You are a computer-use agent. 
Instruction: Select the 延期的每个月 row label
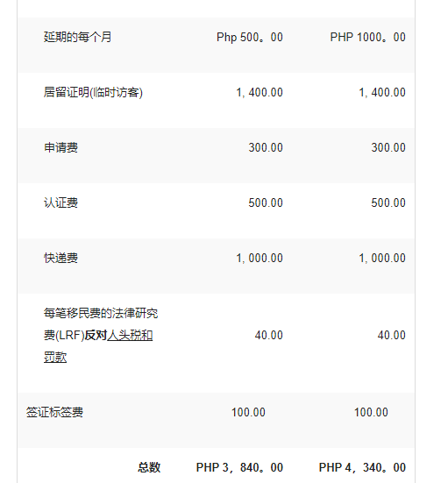click(77, 37)
